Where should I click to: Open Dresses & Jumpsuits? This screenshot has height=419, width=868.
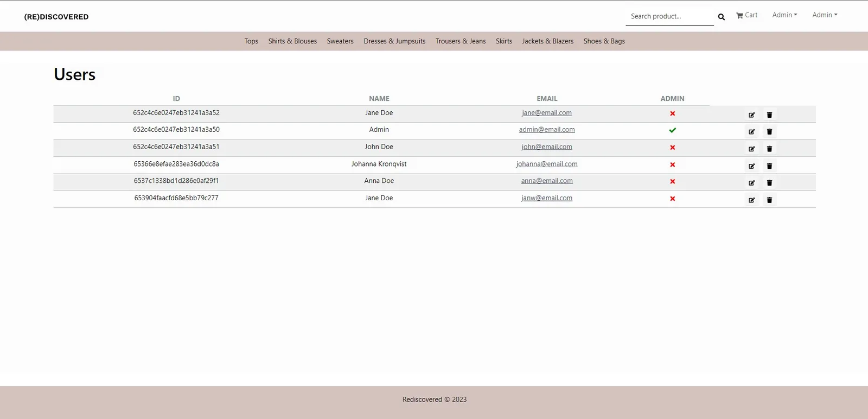394,41
